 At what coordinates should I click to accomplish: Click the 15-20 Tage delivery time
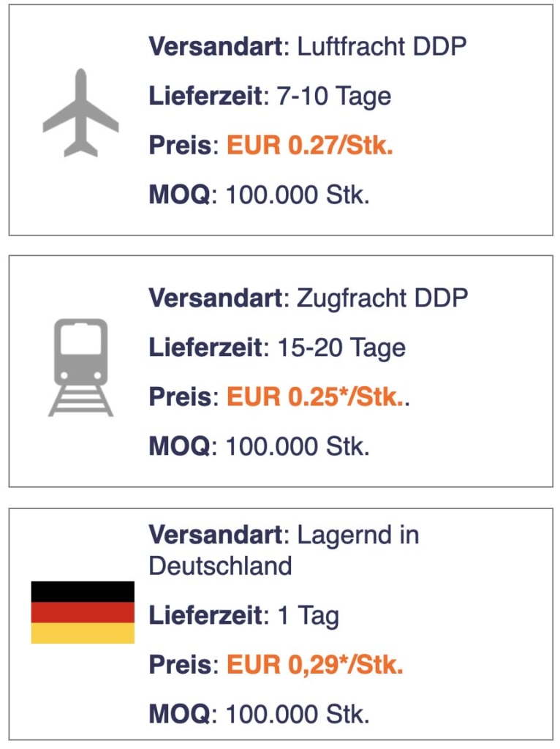[x=341, y=347]
